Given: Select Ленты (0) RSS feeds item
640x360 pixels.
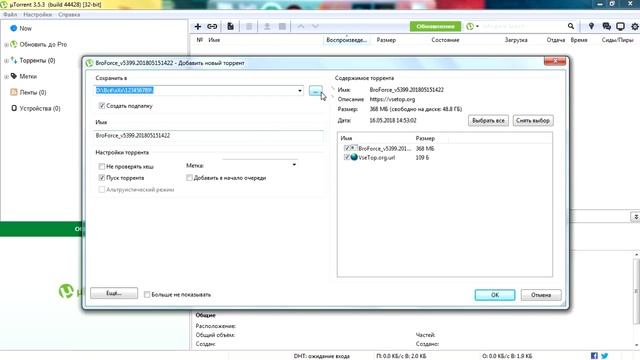Looking at the screenshot, I should (33, 92).
